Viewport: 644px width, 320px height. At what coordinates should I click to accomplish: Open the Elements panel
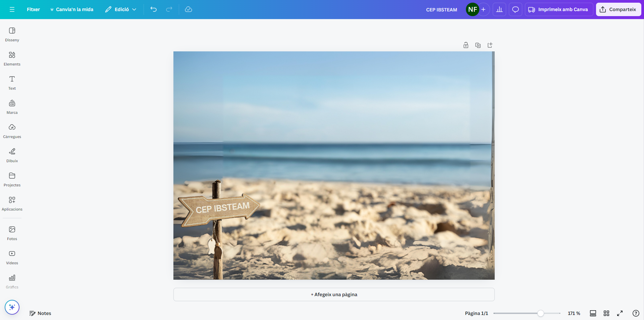coord(12,58)
